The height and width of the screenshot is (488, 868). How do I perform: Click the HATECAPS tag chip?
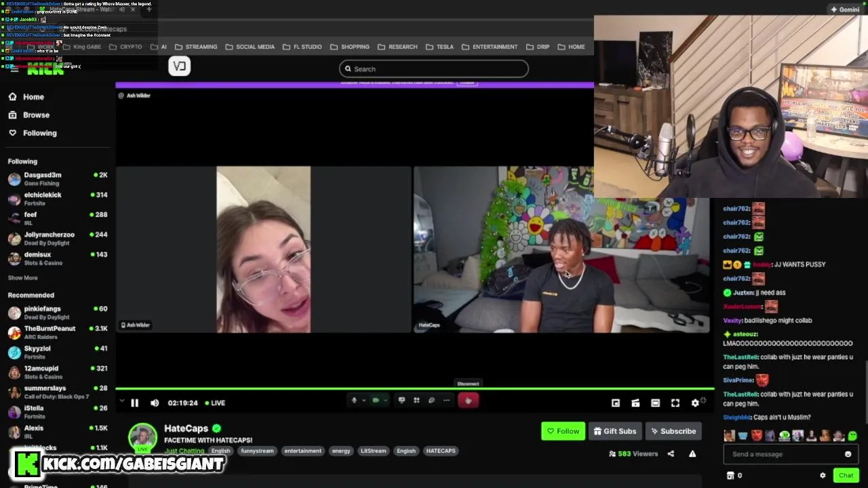click(441, 451)
